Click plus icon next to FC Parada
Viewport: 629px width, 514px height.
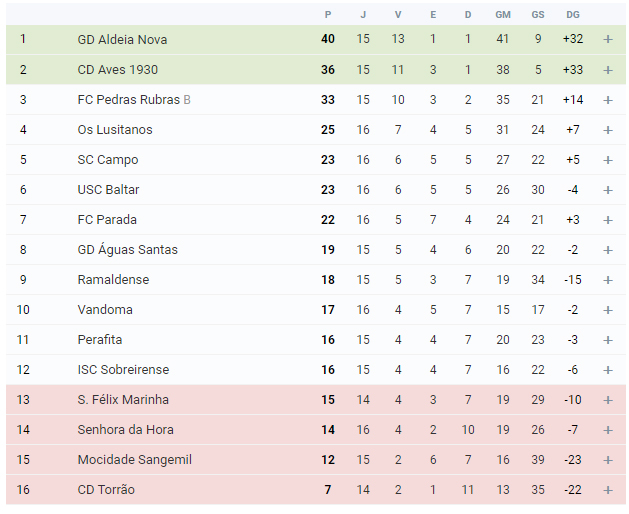pyautogui.click(x=608, y=220)
